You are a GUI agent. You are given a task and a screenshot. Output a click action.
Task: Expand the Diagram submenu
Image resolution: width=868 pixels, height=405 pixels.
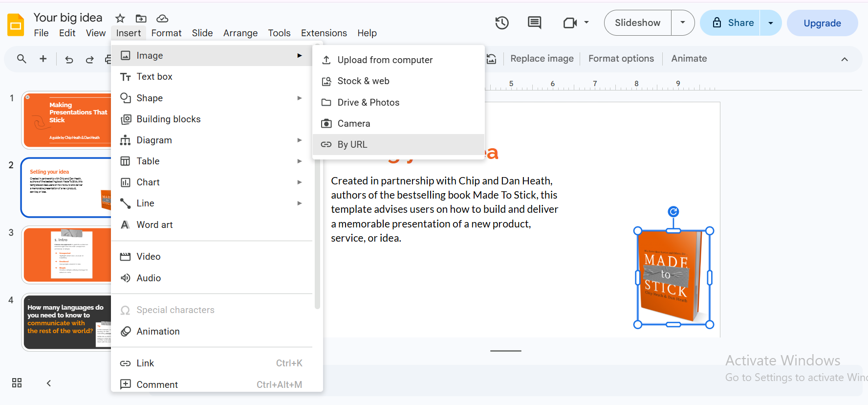pos(212,140)
